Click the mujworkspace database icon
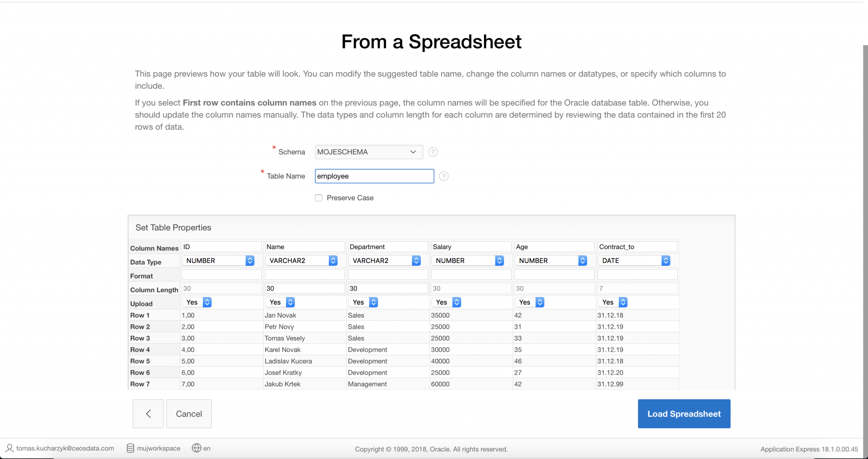The width and height of the screenshot is (868, 459). click(131, 448)
